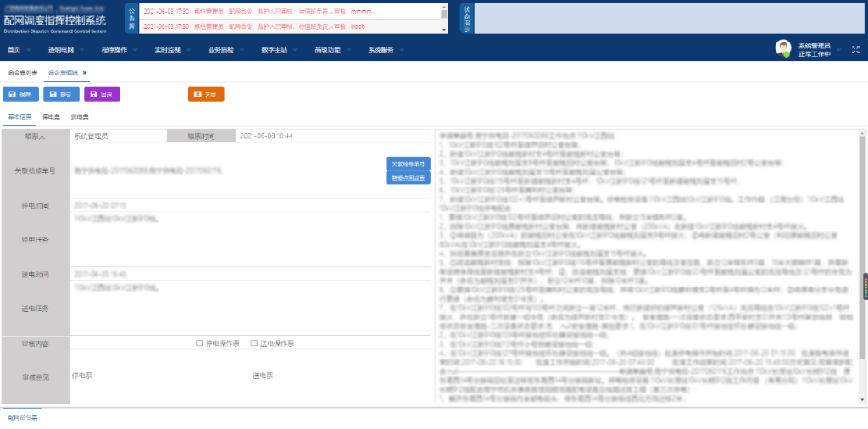868x429 pixels.
Task: Click the 保存 (save) button with disk icon
Action: coord(20,94)
